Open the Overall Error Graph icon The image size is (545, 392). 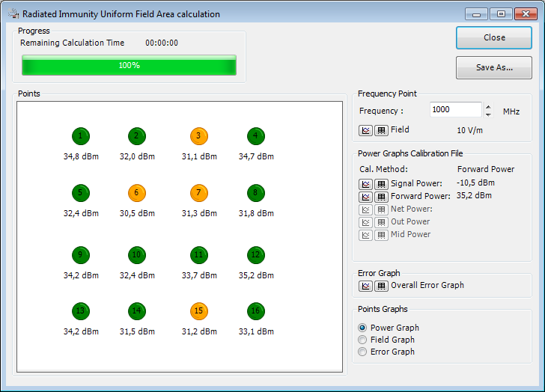pyautogui.click(x=365, y=286)
